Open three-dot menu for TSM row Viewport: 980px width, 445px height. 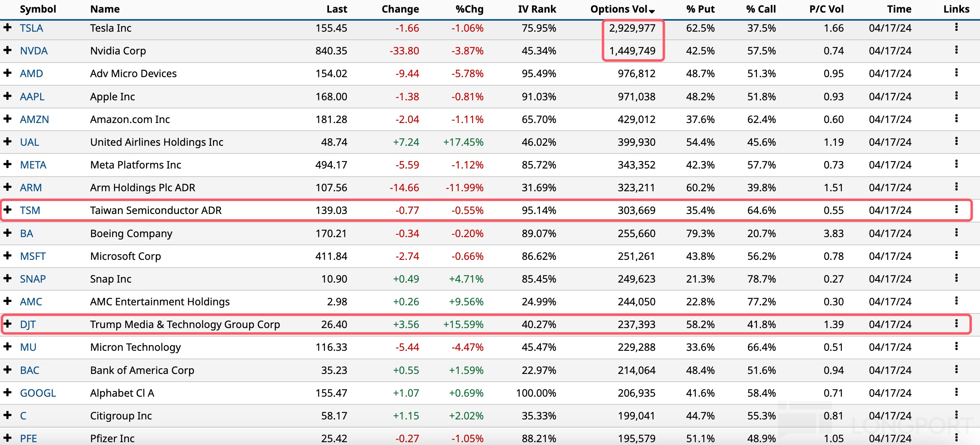pos(956,210)
